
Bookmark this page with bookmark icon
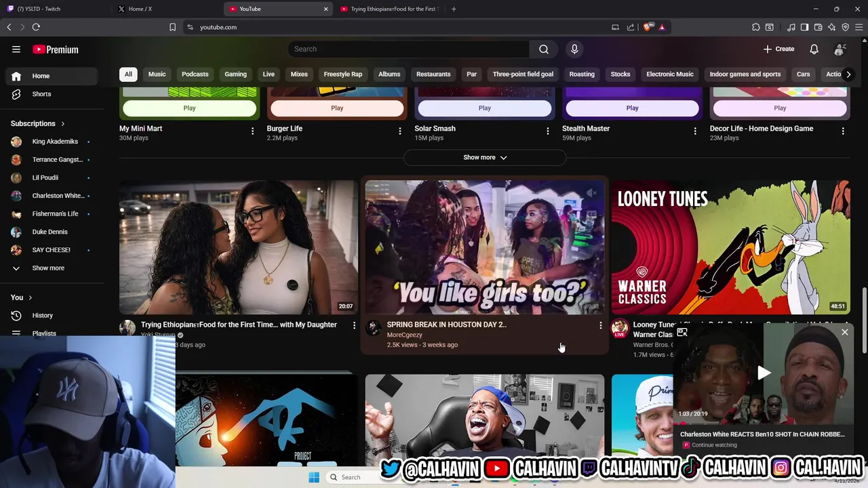(x=172, y=27)
